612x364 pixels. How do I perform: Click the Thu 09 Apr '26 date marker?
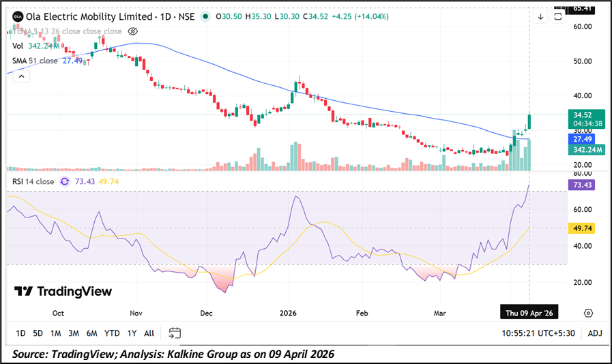point(530,313)
